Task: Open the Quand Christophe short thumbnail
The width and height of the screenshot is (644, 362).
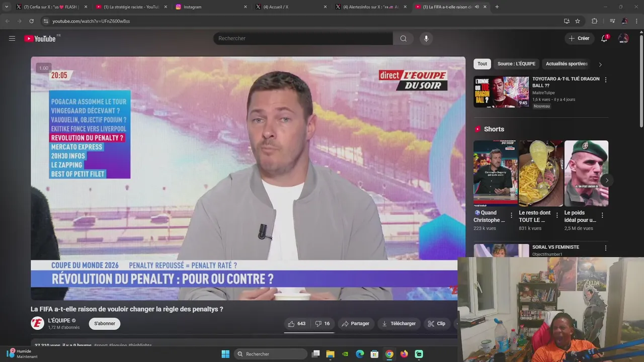Action: coord(495,173)
